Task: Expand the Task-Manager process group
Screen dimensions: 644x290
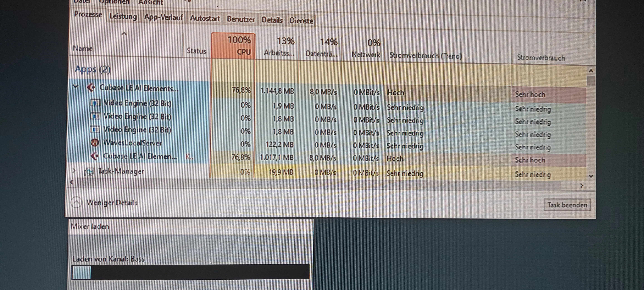Action: coord(74,171)
